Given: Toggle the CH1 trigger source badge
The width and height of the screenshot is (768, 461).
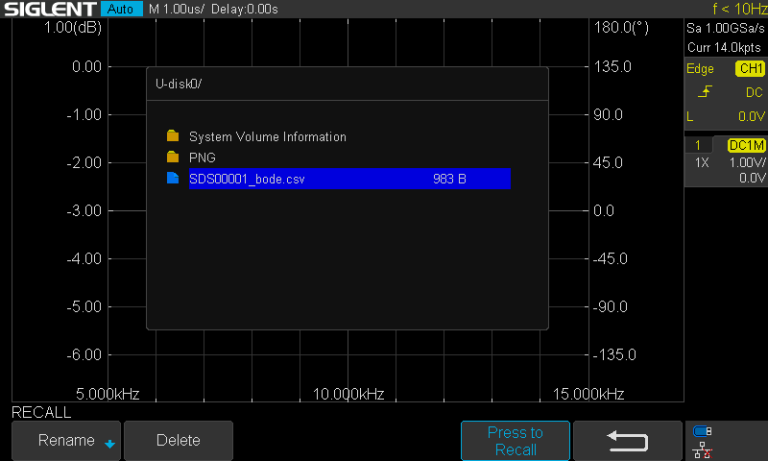Looking at the screenshot, I should tap(749, 69).
